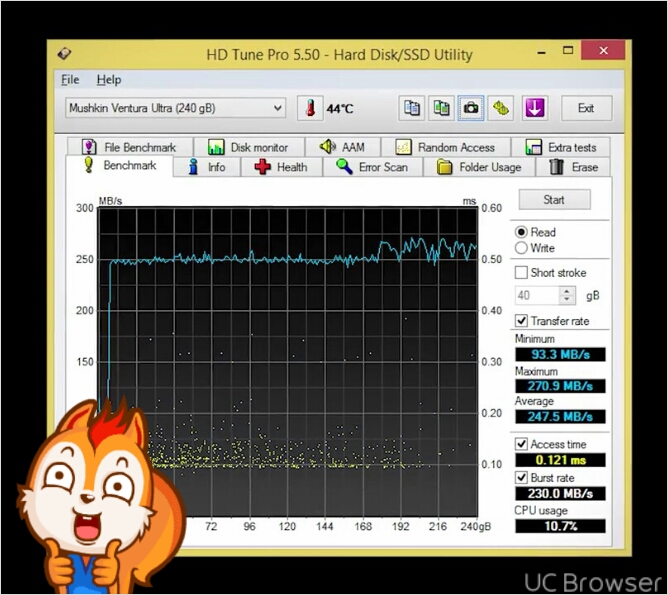Click the Folder Usage folder icon
Viewport: 668px width, 595px height.
[x=444, y=167]
